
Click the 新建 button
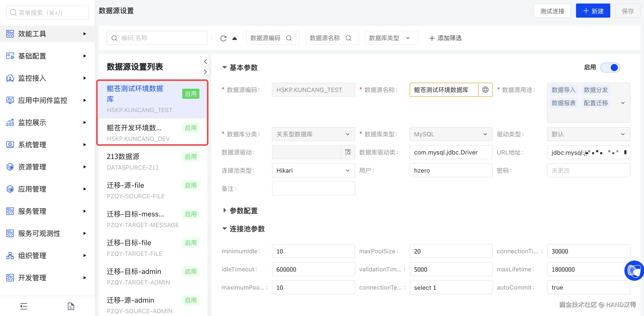(593, 11)
